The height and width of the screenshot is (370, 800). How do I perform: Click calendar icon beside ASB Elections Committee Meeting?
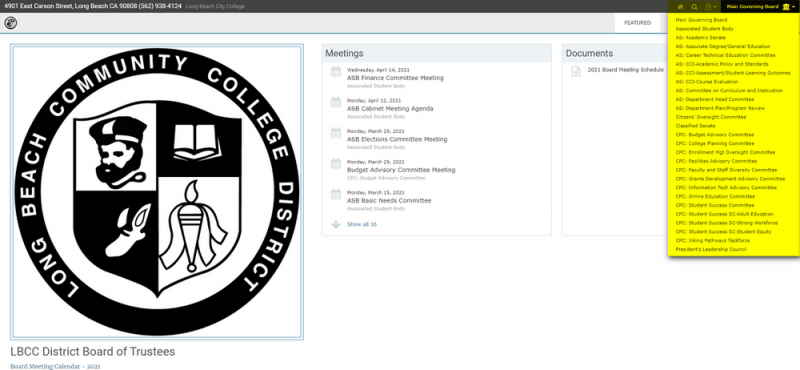[336, 133]
